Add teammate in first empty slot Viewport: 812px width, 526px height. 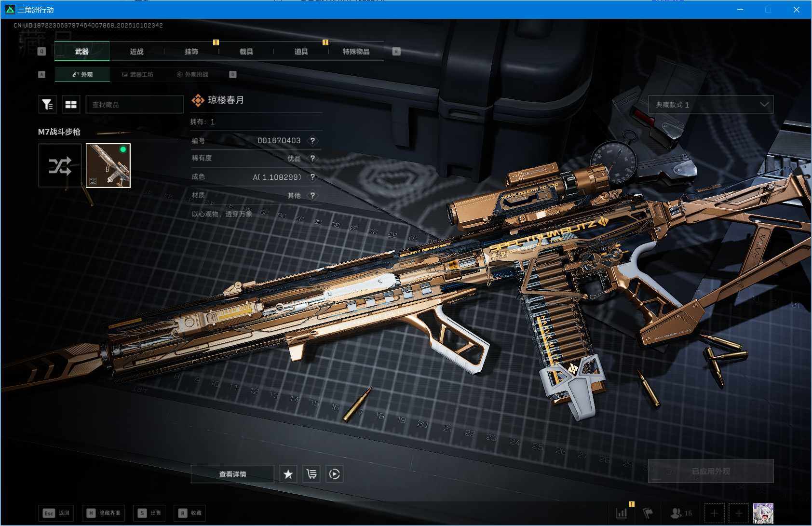(x=714, y=513)
